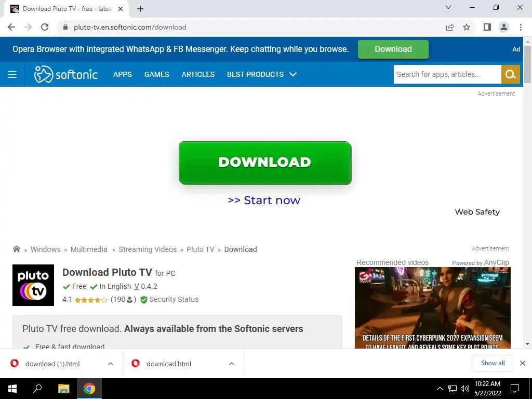Open the APPS menu item

click(123, 74)
